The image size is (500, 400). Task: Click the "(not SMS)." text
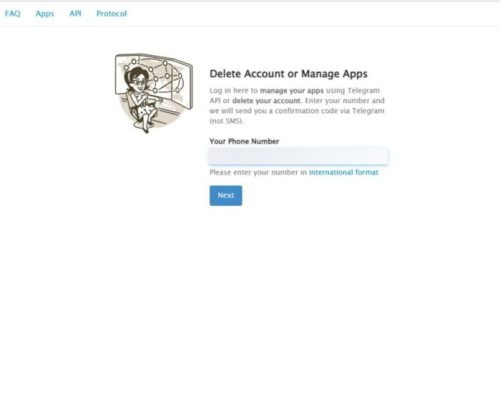pos(226,121)
